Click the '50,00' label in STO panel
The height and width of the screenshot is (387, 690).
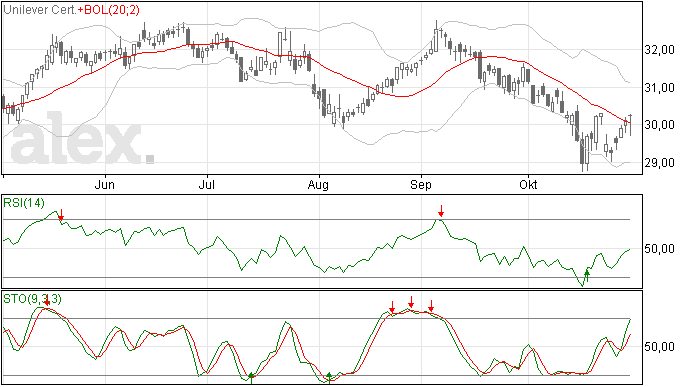pos(659,346)
